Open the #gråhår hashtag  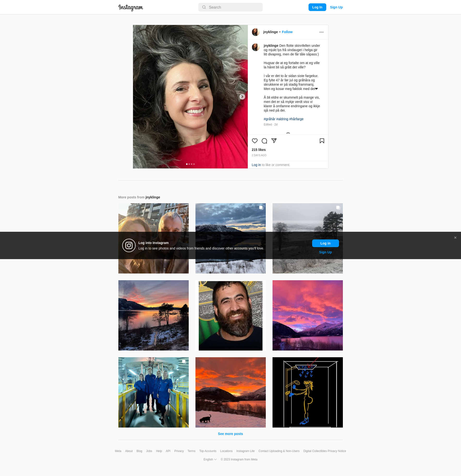[269, 119]
